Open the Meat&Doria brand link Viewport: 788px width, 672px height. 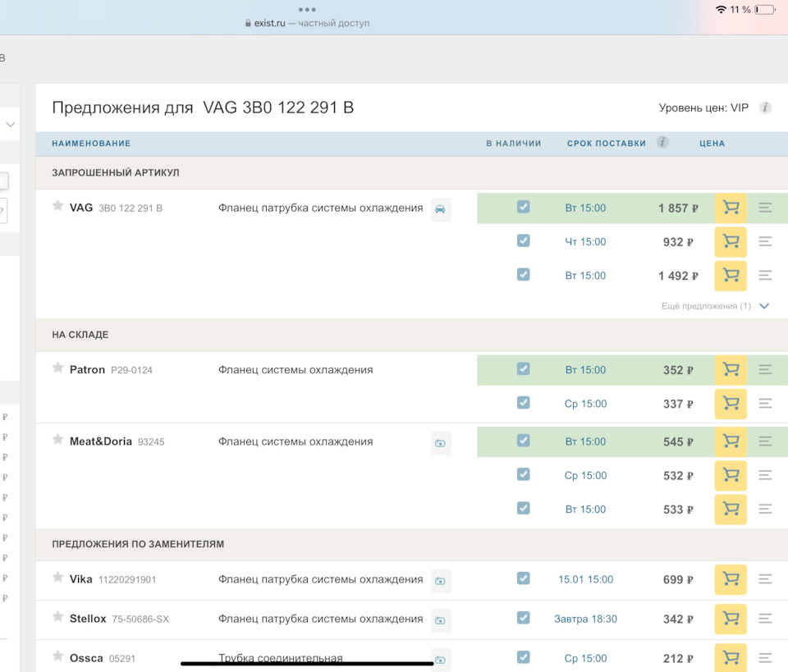pyautogui.click(x=100, y=441)
